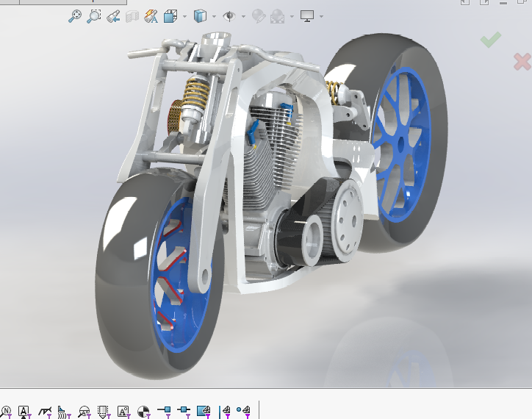Click the gold front suspension spring
This screenshot has height=419, width=532.
click(195, 94)
